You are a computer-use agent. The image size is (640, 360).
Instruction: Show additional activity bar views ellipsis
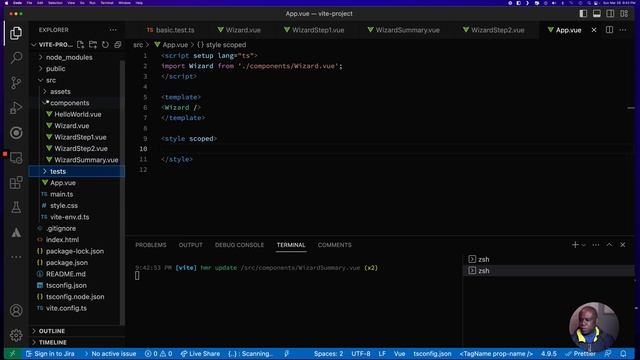(16, 257)
